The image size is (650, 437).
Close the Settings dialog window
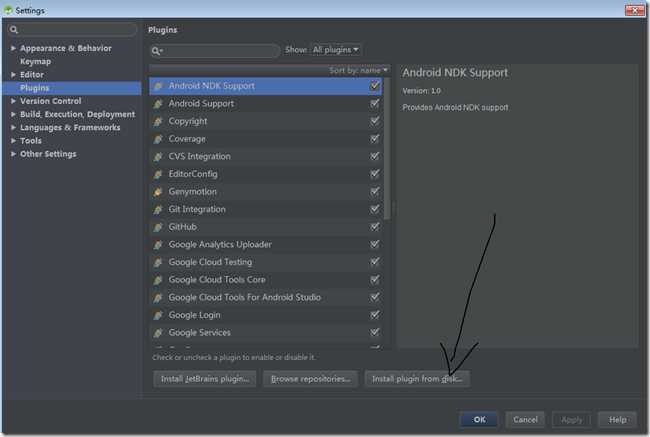click(635, 10)
